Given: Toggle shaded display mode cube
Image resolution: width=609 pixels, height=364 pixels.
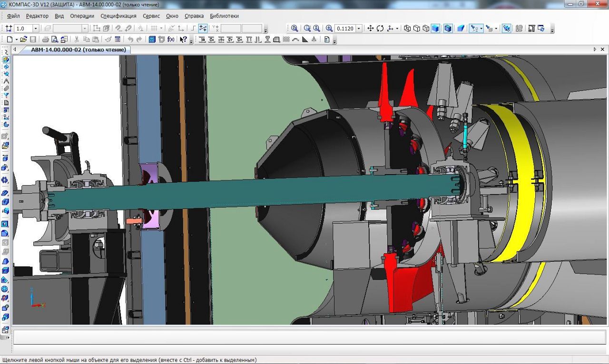Looking at the screenshot, I should (x=435, y=29).
